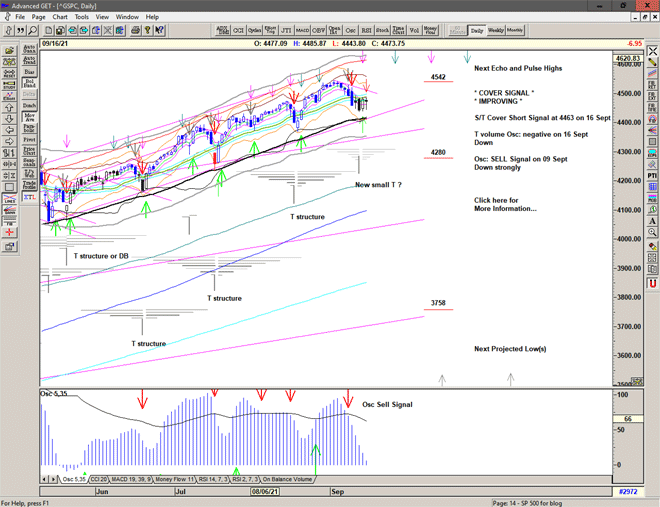
Task: Select the Monthly timeframe button
Action: (x=515, y=30)
